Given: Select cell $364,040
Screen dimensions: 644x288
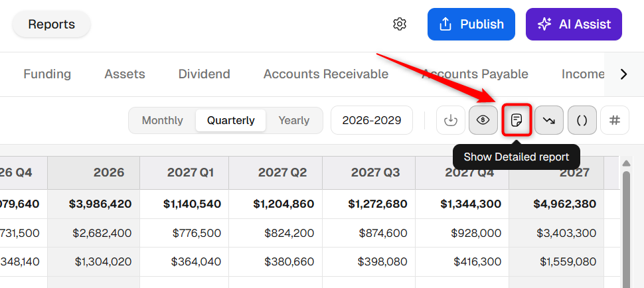Looking at the screenshot, I should pos(185,261).
